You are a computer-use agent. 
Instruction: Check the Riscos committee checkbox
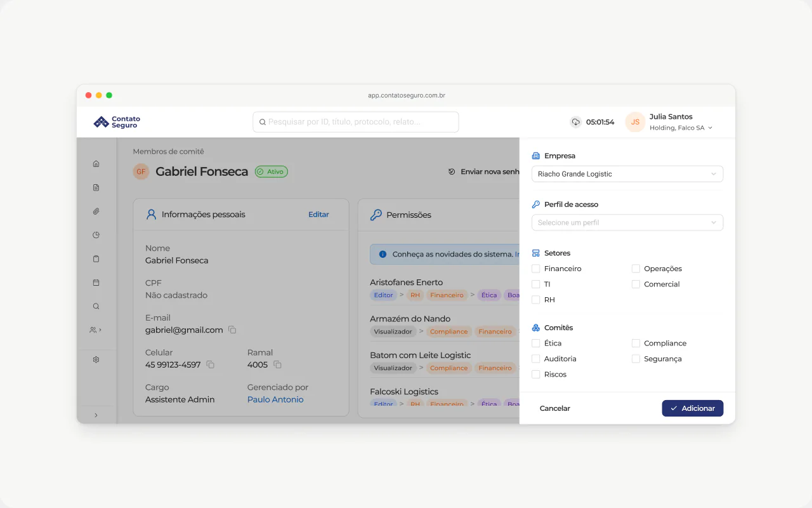536,375
